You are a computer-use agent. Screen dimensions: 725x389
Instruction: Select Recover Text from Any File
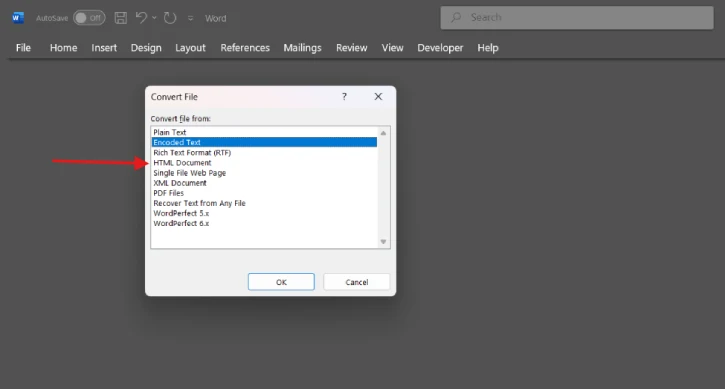coord(264,203)
